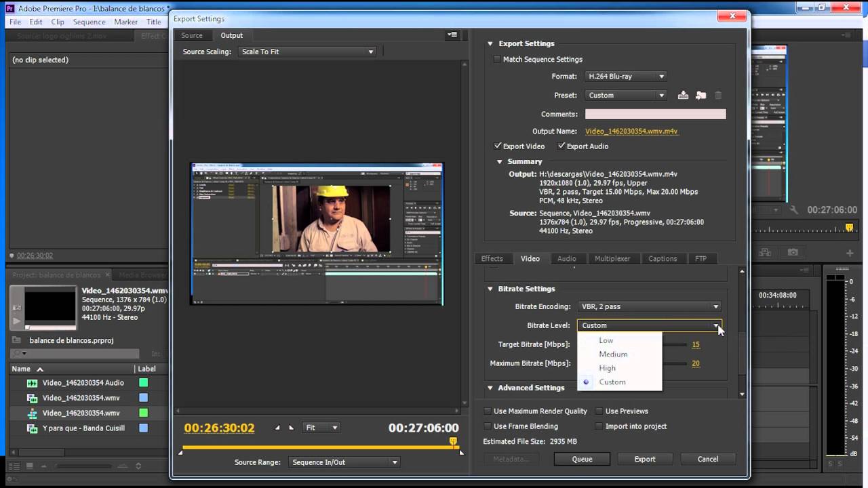
Task: Open the Export Settings panel menu icon
Action: [452, 35]
